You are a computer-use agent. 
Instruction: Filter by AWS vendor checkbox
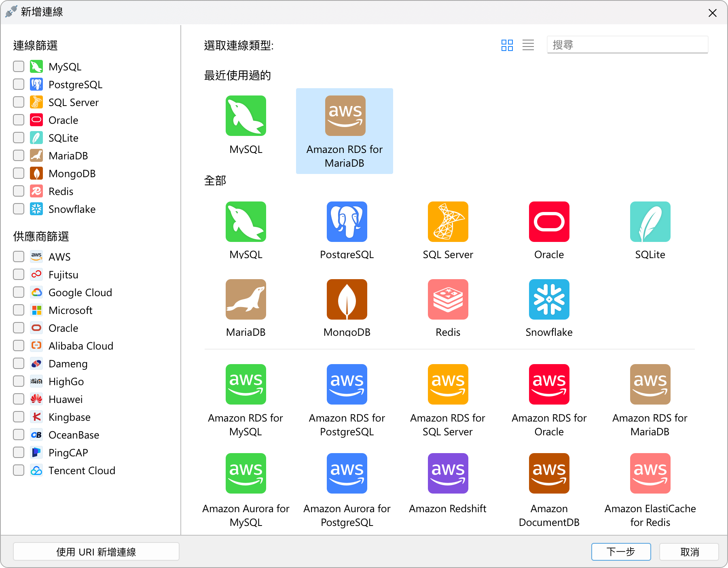click(19, 256)
